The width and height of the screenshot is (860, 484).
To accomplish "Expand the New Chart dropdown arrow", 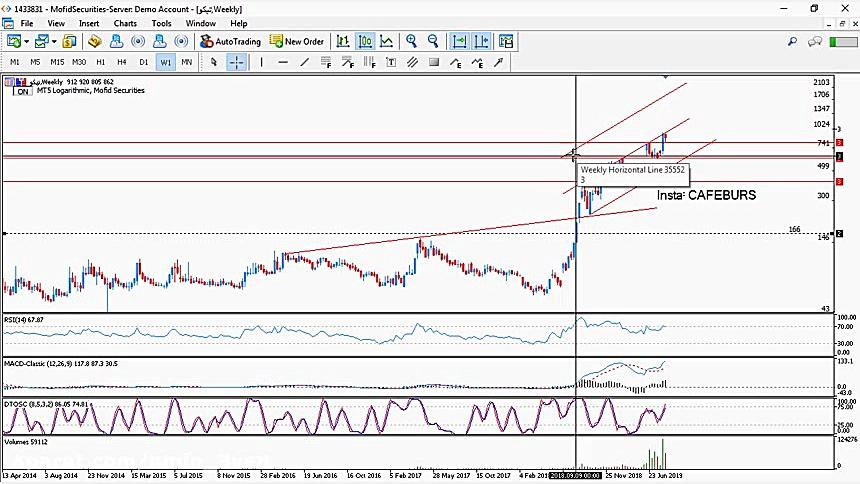I will coord(26,42).
